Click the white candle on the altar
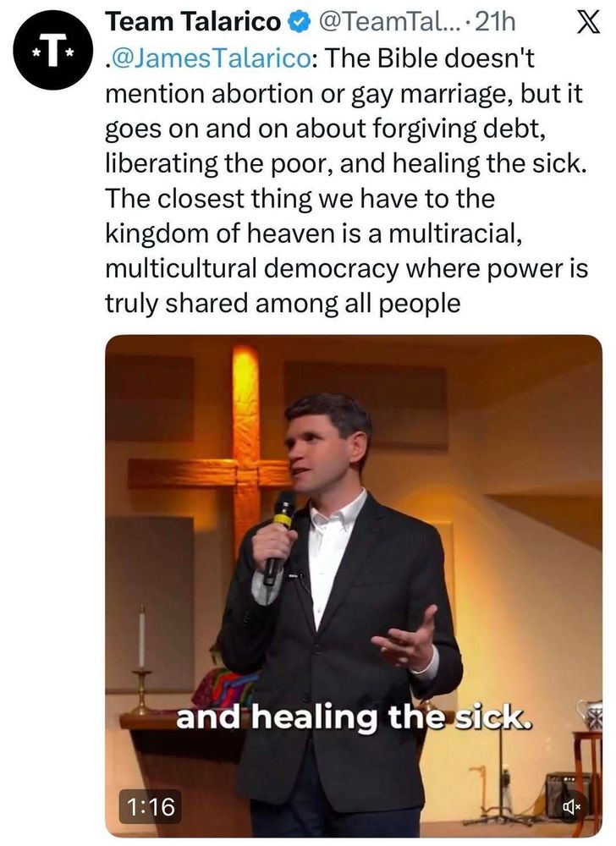This screenshot has width=616, height=846. [142, 637]
